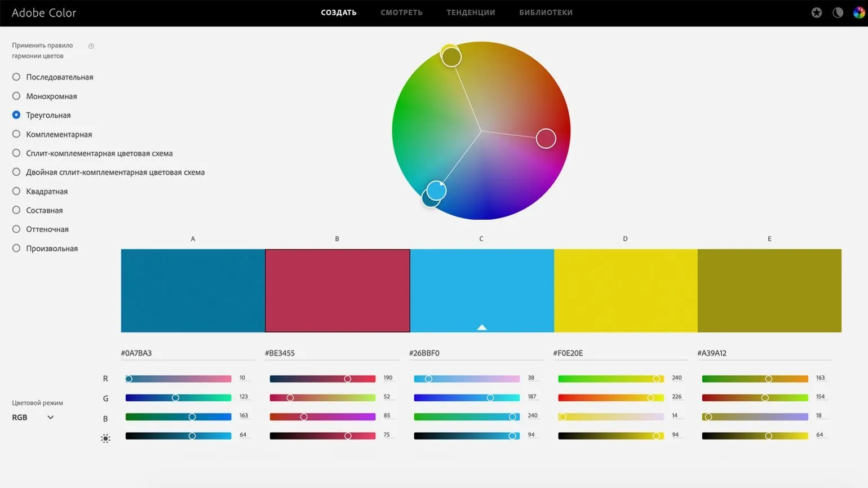Select the Монохромная harmony rule

16,96
